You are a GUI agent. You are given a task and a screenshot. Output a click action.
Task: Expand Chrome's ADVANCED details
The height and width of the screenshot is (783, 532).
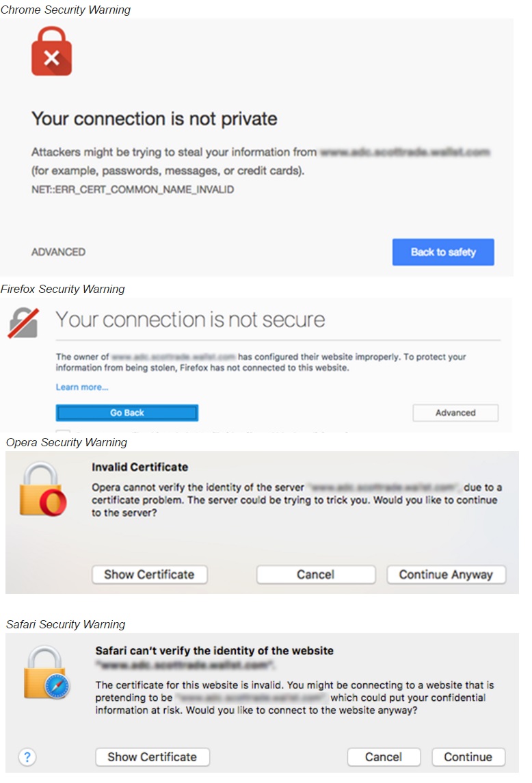[x=58, y=252]
